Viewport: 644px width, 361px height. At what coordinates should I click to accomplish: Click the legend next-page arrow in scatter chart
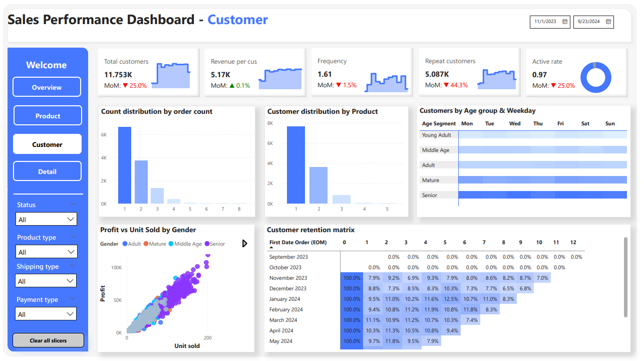pos(244,244)
